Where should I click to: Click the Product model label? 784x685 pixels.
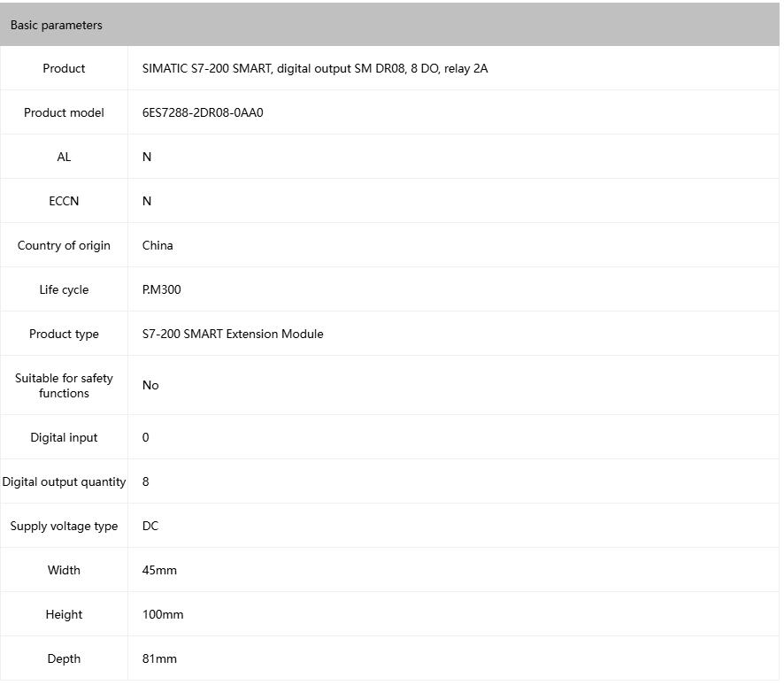[64, 112]
